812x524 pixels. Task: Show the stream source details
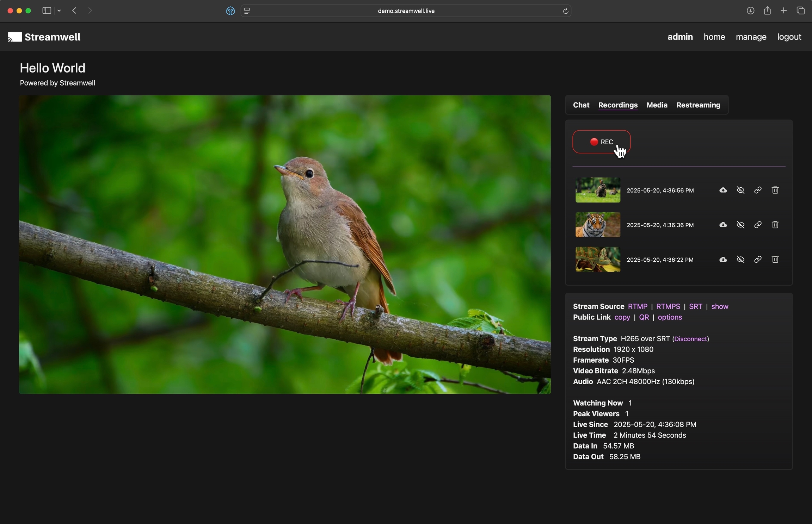[x=719, y=306]
